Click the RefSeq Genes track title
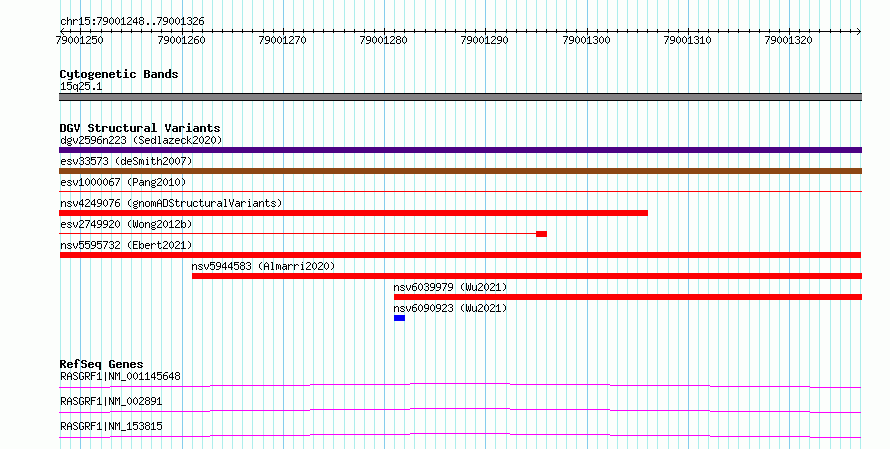 (102, 364)
